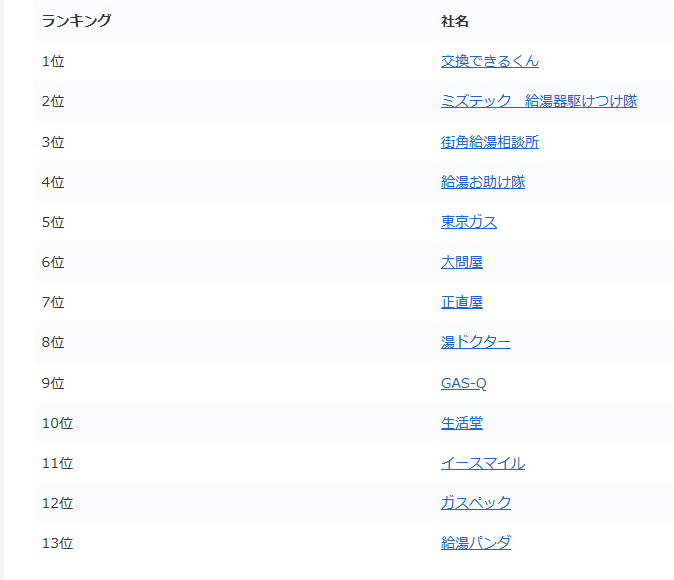
Task: Open the 給湯パンダ link
Action: point(475,543)
